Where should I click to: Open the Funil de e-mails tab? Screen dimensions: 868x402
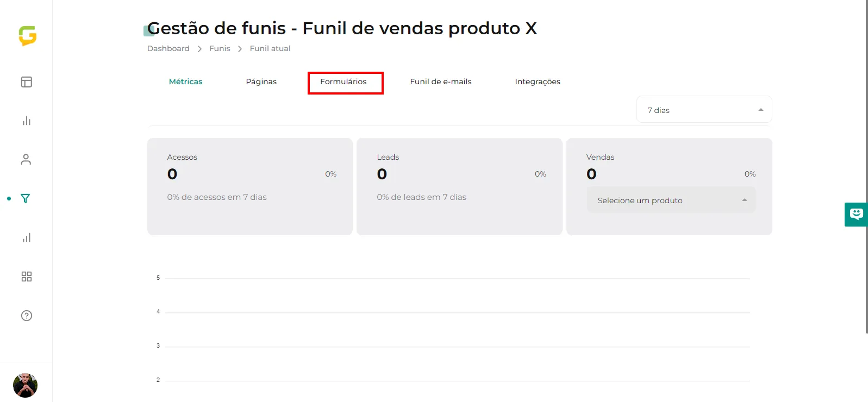[441, 81]
